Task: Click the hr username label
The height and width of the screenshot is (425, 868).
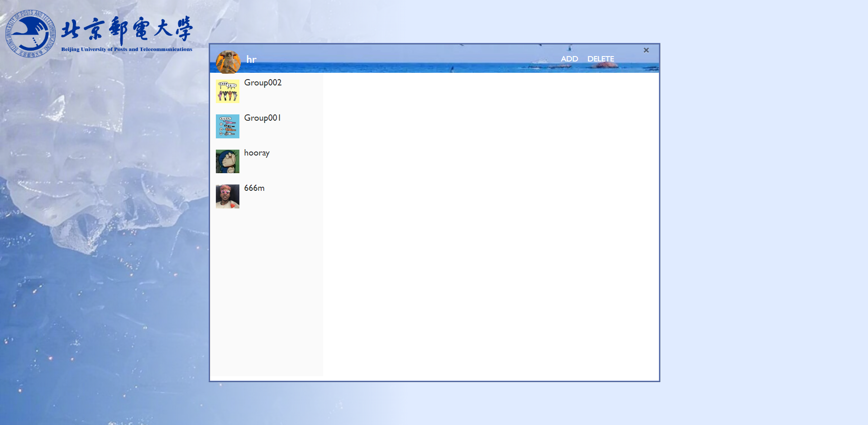Action: [x=251, y=59]
